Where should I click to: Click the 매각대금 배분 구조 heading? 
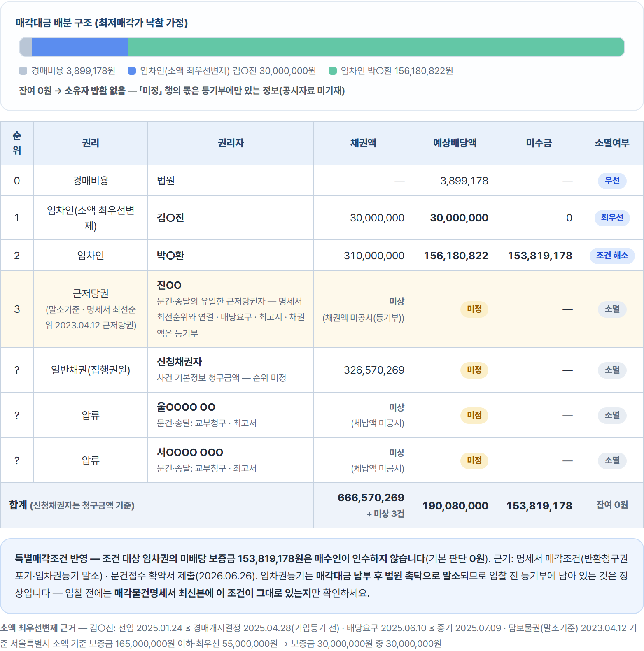pyautogui.click(x=102, y=23)
